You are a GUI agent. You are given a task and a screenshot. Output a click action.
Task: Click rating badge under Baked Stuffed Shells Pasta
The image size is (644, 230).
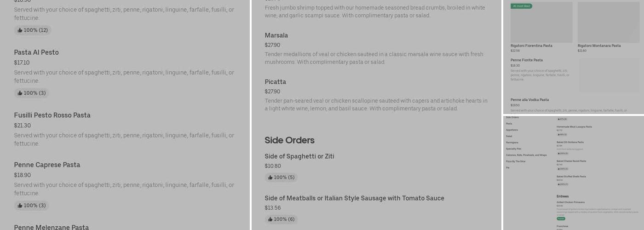563,184
